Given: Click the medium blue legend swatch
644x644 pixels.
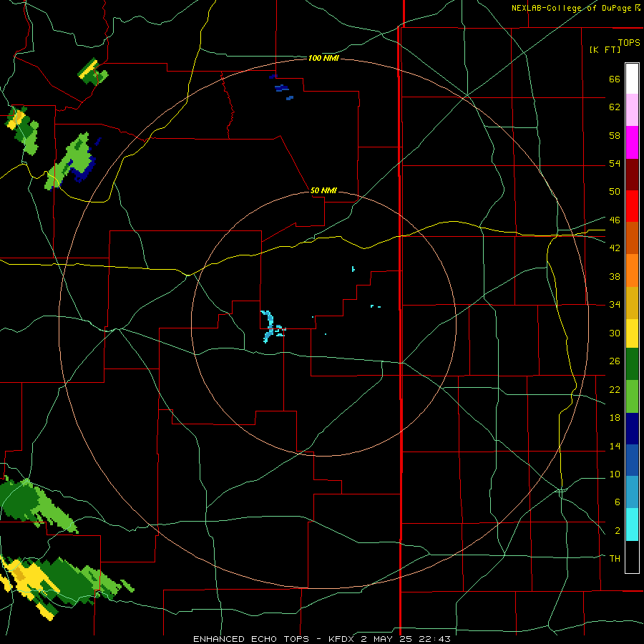Looking at the screenshot, I should pyautogui.click(x=632, y=460).
